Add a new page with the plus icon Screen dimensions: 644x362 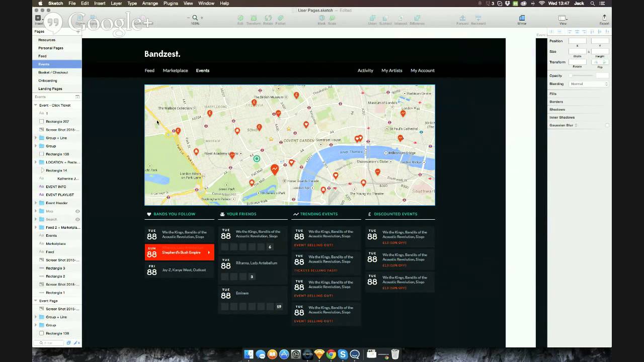(77, 31)
